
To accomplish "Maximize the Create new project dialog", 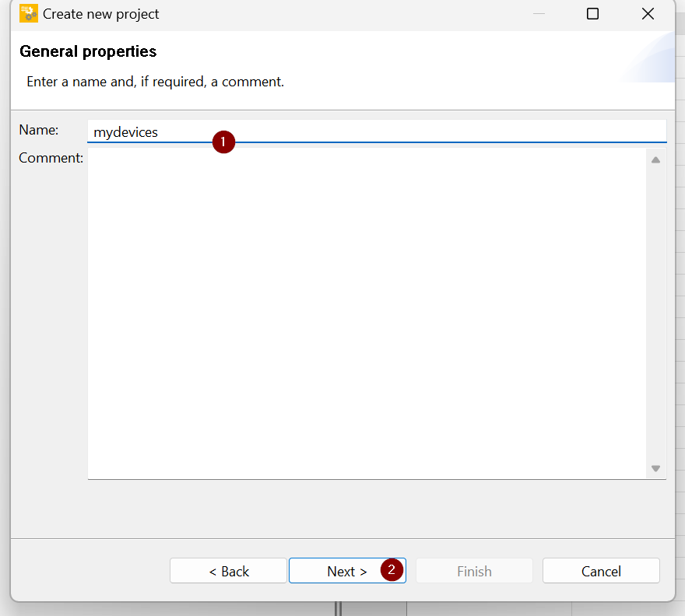I will point(592,14).
